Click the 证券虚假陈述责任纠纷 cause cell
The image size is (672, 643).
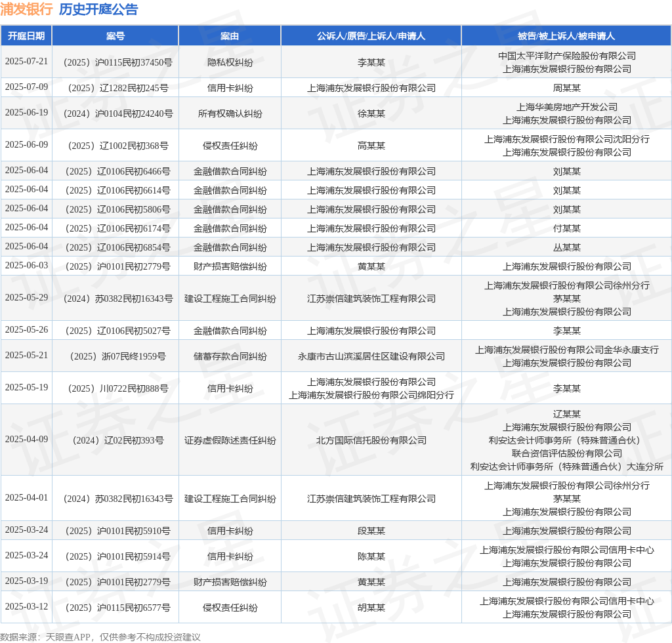[230, 441]
